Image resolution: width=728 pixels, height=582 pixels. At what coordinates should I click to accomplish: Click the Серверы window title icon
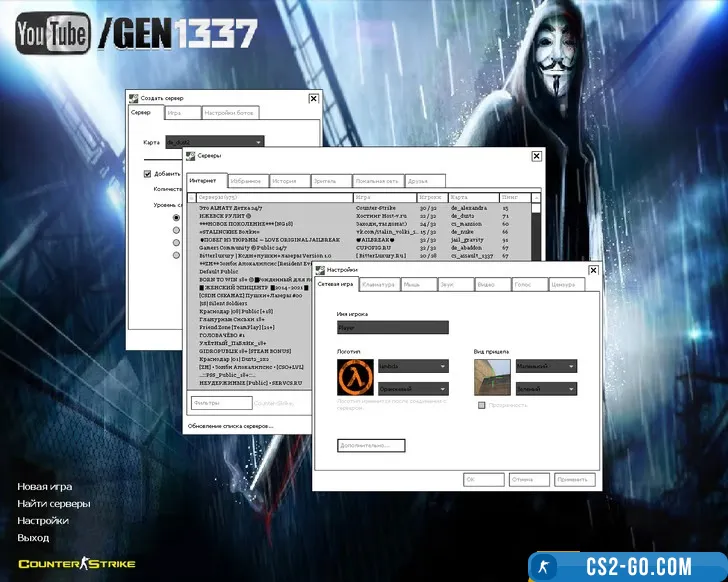click(x=191, y=156)
